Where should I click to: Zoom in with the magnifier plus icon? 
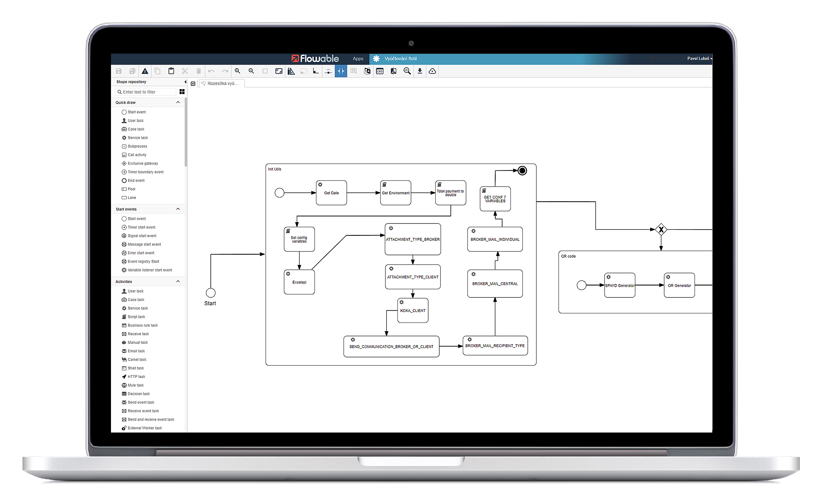tap(238, 71)
